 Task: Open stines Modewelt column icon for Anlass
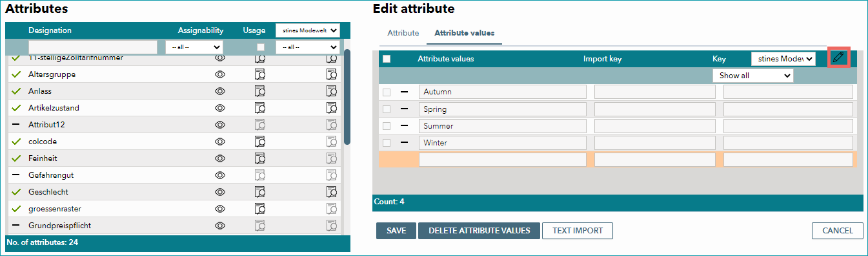[x=332, y=91]
